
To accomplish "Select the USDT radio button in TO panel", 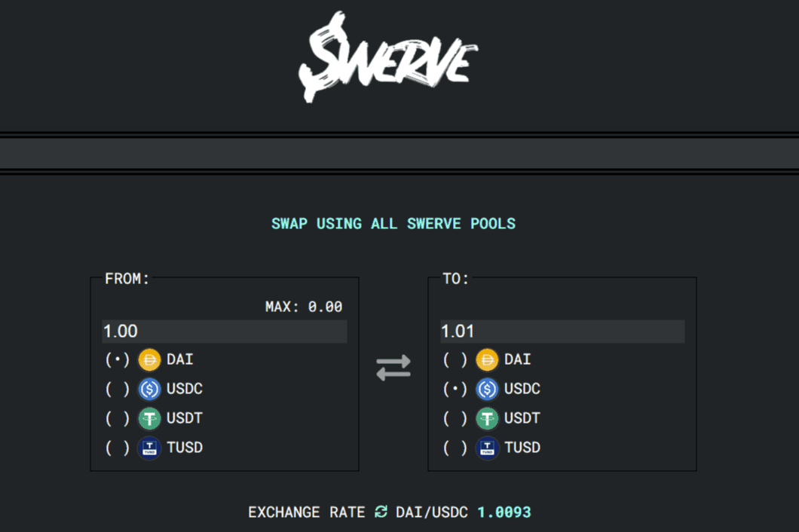I will [x=454, y=419].
